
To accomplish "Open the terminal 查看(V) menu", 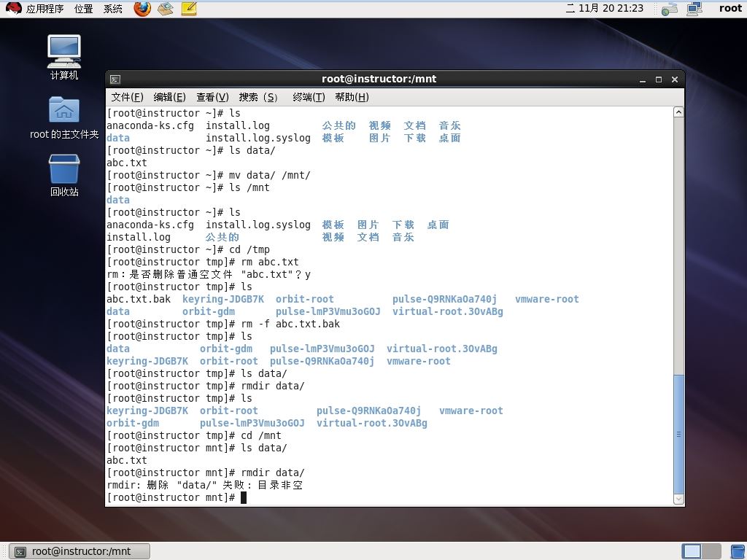I will pos(212,97).
